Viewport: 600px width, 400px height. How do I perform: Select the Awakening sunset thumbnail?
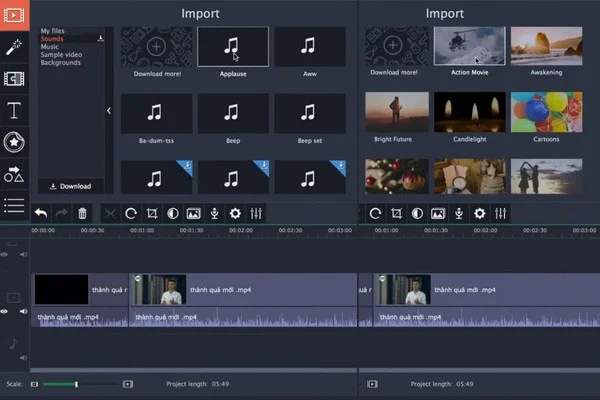point(546,46)
